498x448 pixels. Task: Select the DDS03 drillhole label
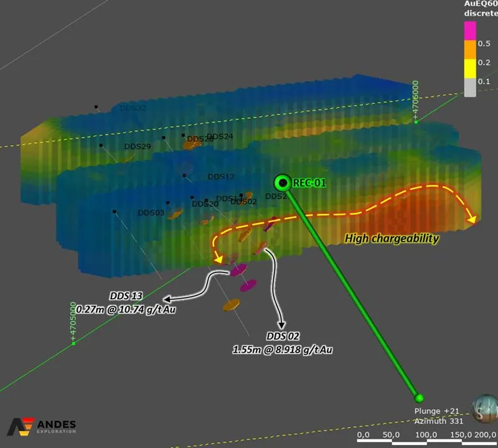151,213
